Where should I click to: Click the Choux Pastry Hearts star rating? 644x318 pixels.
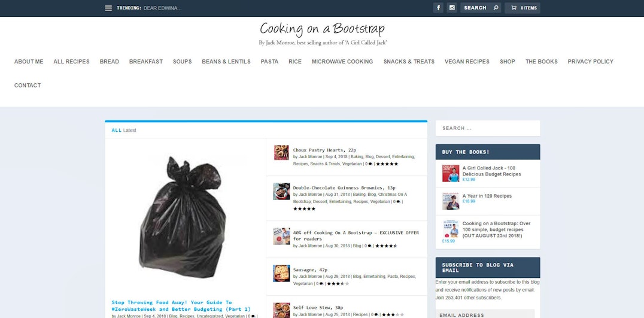[387, 164]
